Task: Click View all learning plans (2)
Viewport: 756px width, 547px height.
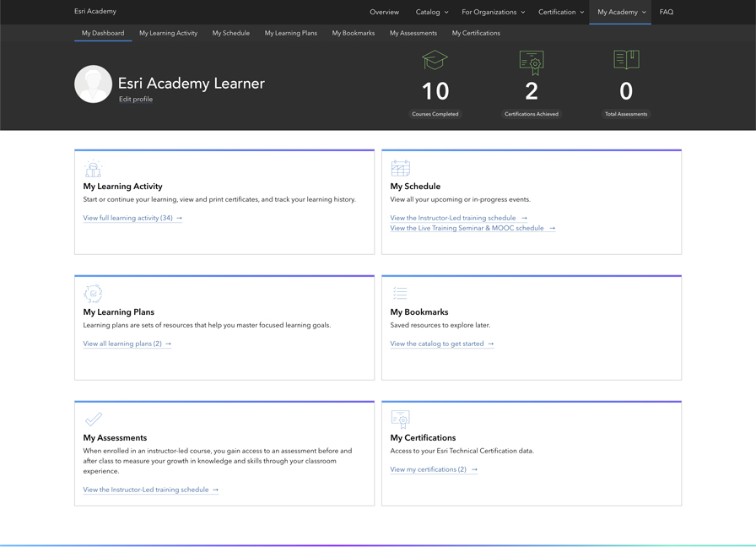Action: [127, 344]
